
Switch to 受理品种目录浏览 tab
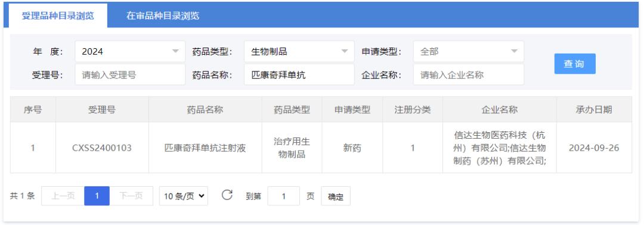58,16
